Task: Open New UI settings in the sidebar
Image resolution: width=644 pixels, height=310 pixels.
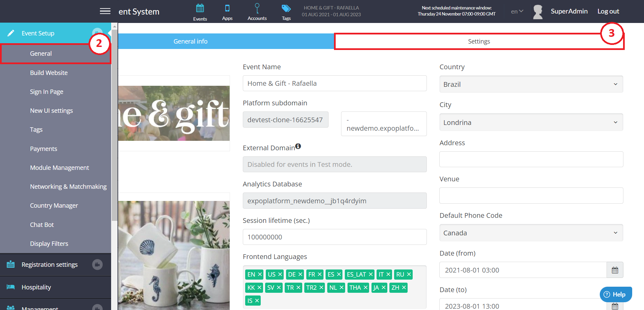Action: 51,110
